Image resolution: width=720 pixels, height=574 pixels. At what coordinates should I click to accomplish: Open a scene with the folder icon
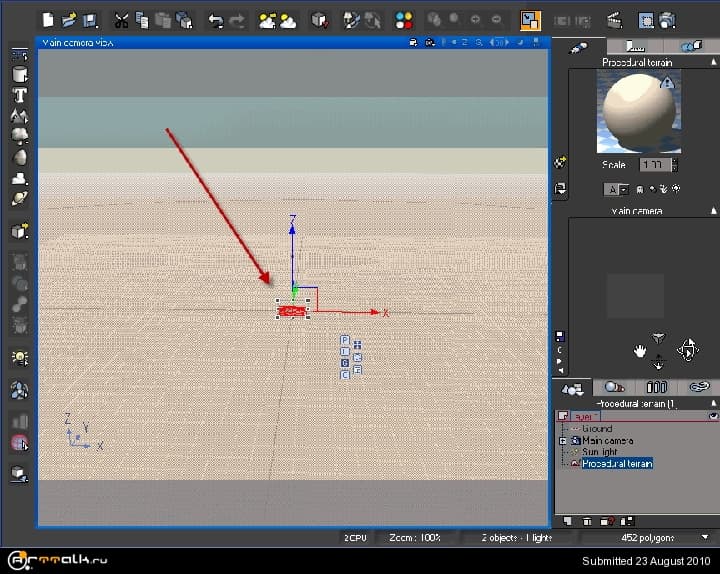69,20
